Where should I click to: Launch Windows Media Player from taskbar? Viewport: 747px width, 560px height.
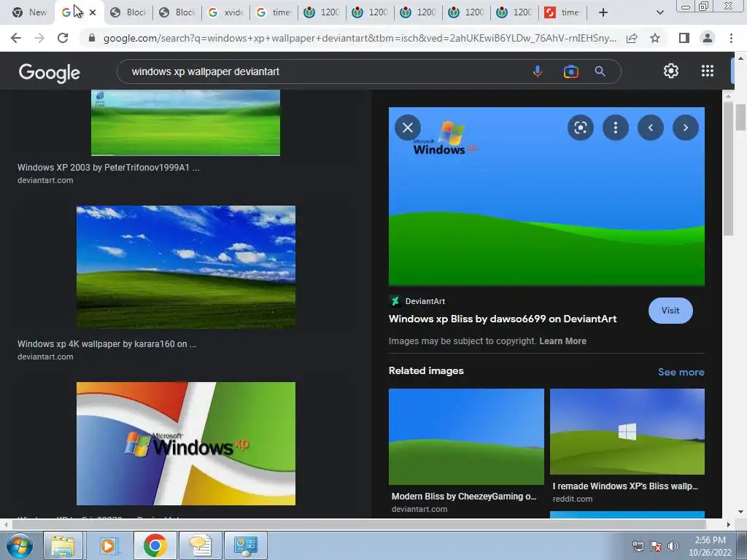[x=108, y=545]
